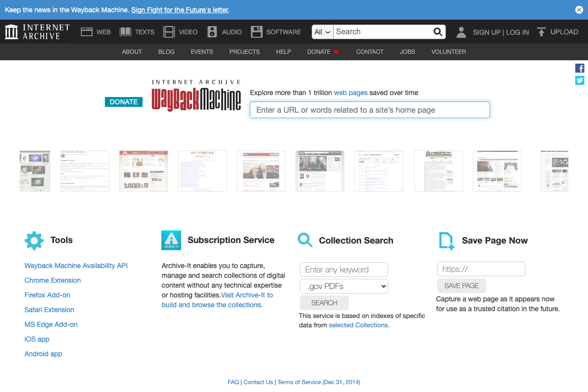Focus the top Search input field
The width and height of the screenshot is (588, 392).
pyautogui.click(x=382, y=32)
